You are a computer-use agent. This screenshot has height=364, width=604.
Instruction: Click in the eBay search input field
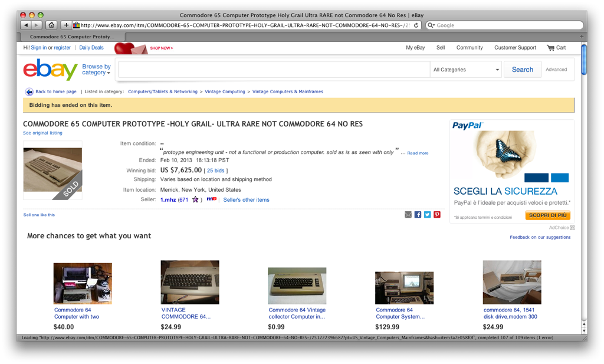coord(274,70)
